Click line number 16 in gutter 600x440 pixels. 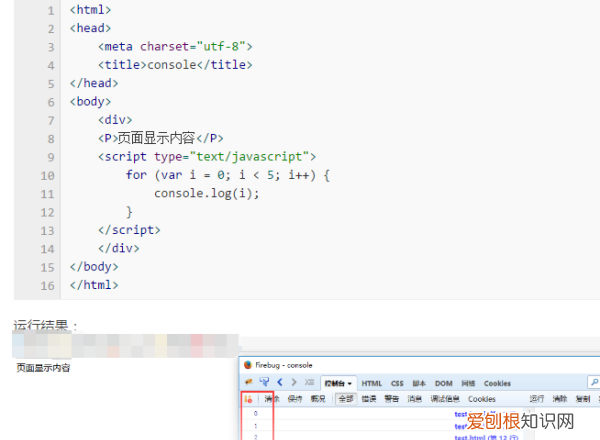click(x=47, y=286)
